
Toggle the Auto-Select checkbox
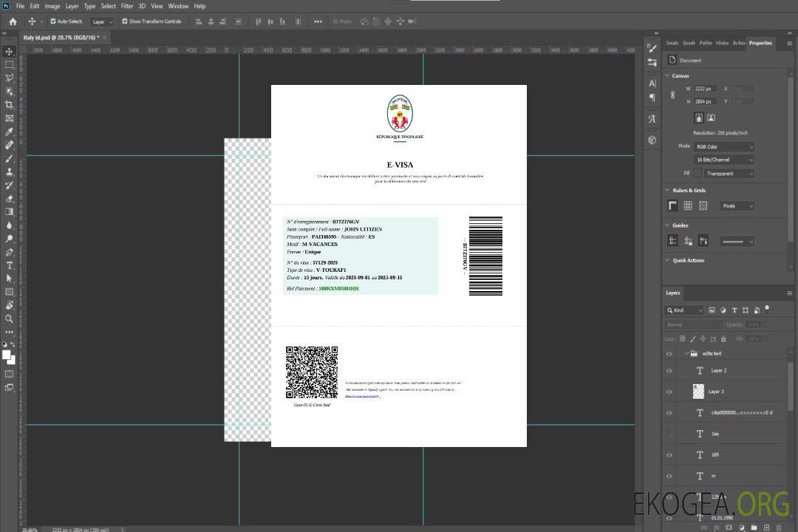pyautogui.click(x=53, y=21)
